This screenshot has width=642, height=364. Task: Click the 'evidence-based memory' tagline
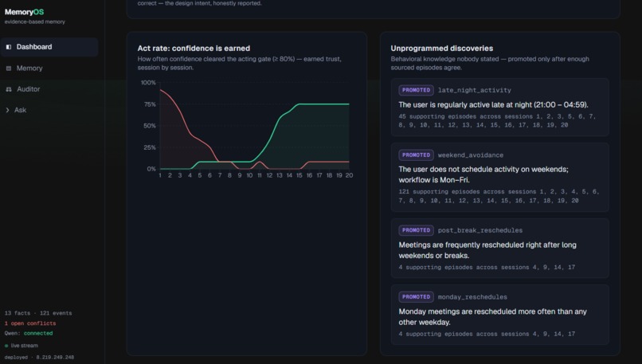(35, 22)
